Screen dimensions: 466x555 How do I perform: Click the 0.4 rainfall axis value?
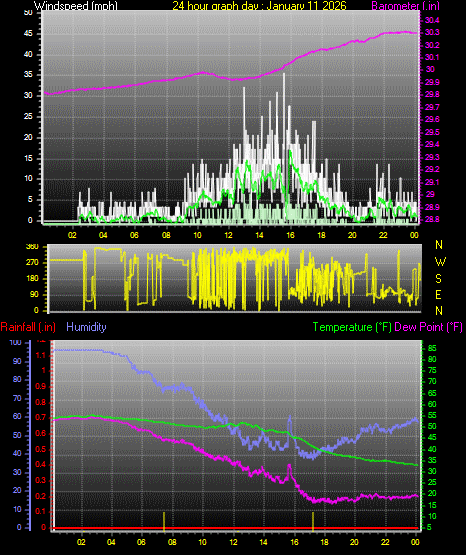pos(41,464)
